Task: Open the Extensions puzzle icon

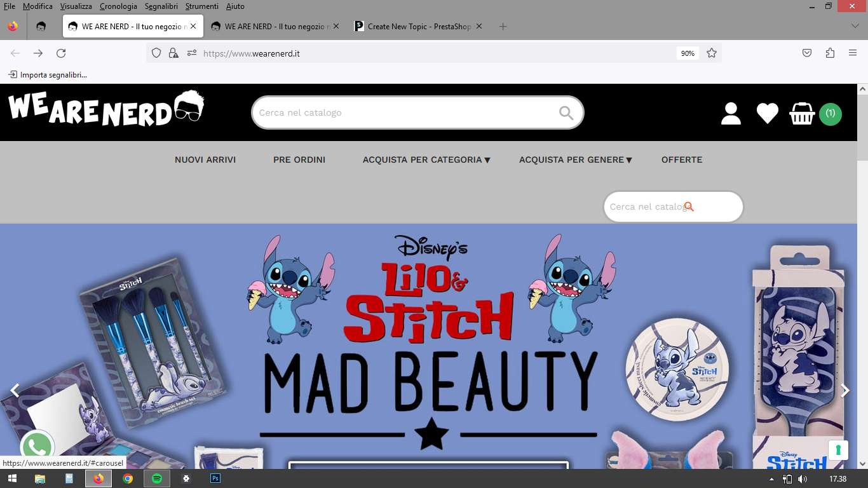Action: 830,53
